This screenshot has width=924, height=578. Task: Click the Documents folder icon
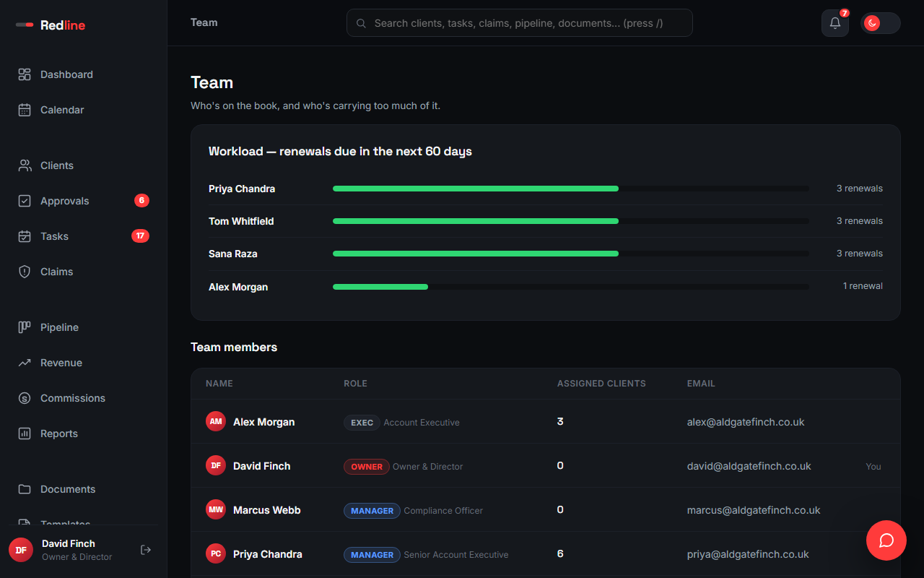(x=25, y=489)
